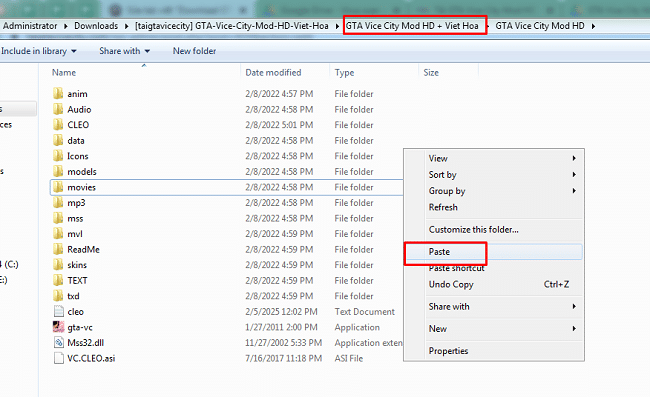
Task: Click the Mss32.dll file icon
Action: [58, 343]
